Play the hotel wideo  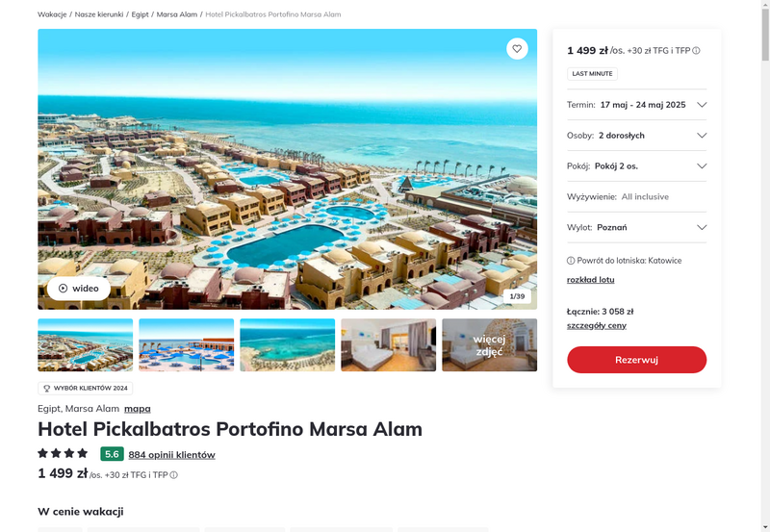tap(79, 288)
